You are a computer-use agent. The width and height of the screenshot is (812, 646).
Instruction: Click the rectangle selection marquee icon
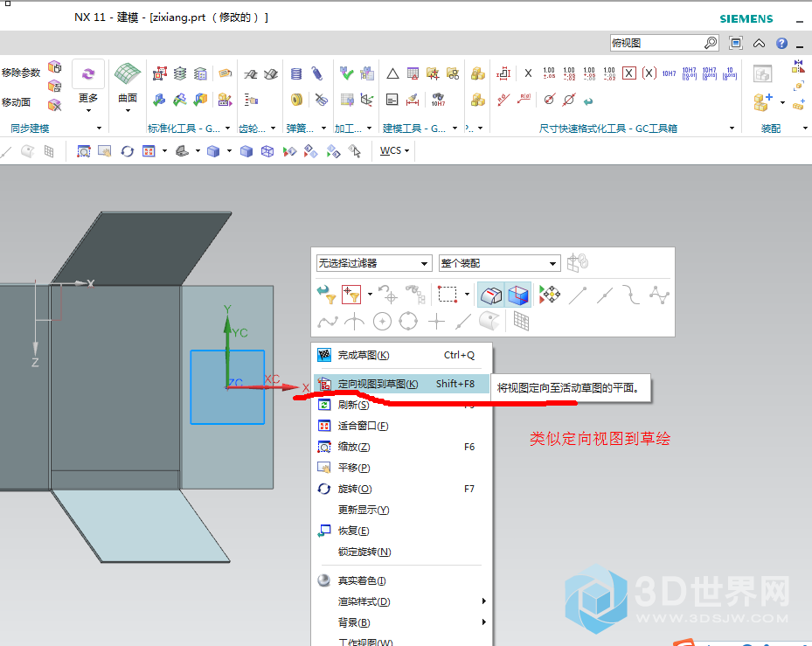448,294
